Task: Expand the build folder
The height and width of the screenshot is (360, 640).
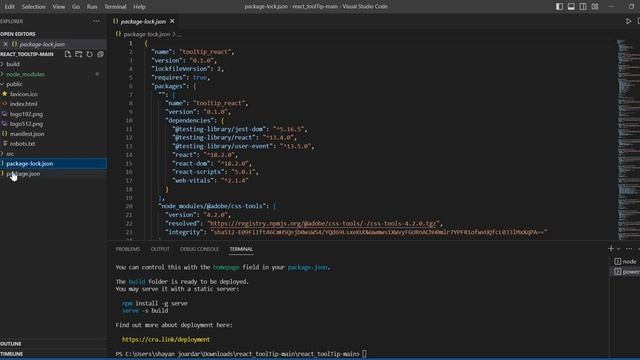Action: tap(12, 64)
